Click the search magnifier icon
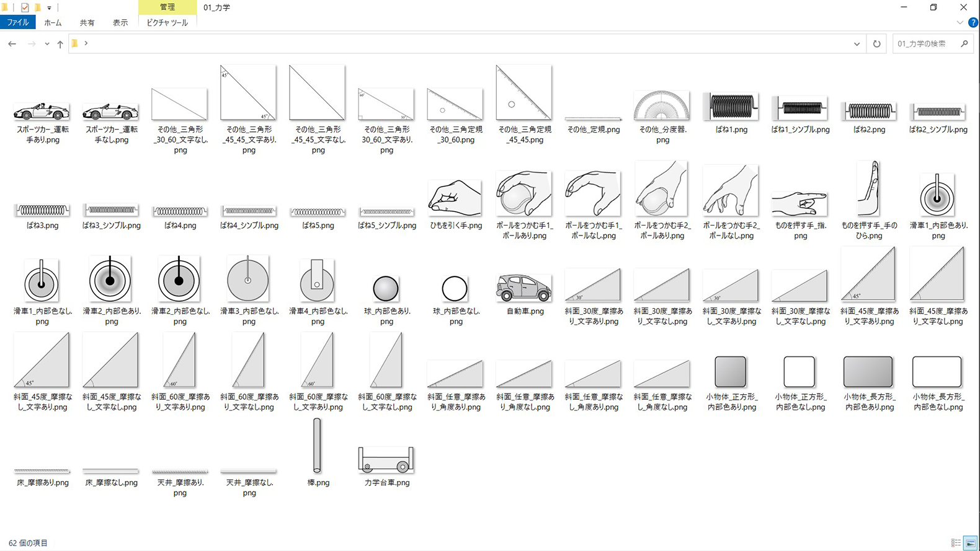This screenshot has height=551, width=980. point(964,44)
